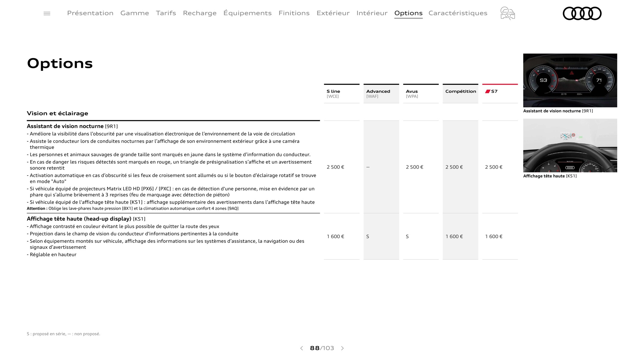This screenshot has height=362, width=644.
Task: Open the Présentation tab
Action: coord(90,13)
